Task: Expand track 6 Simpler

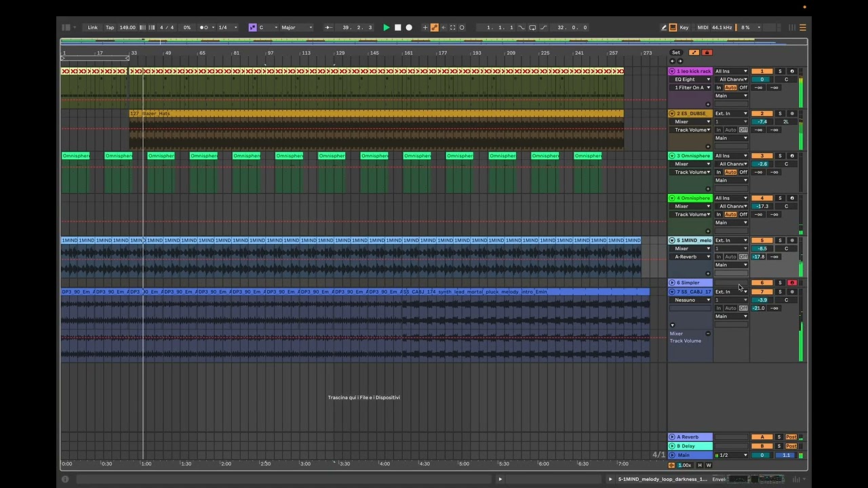Action: [672, 283]
